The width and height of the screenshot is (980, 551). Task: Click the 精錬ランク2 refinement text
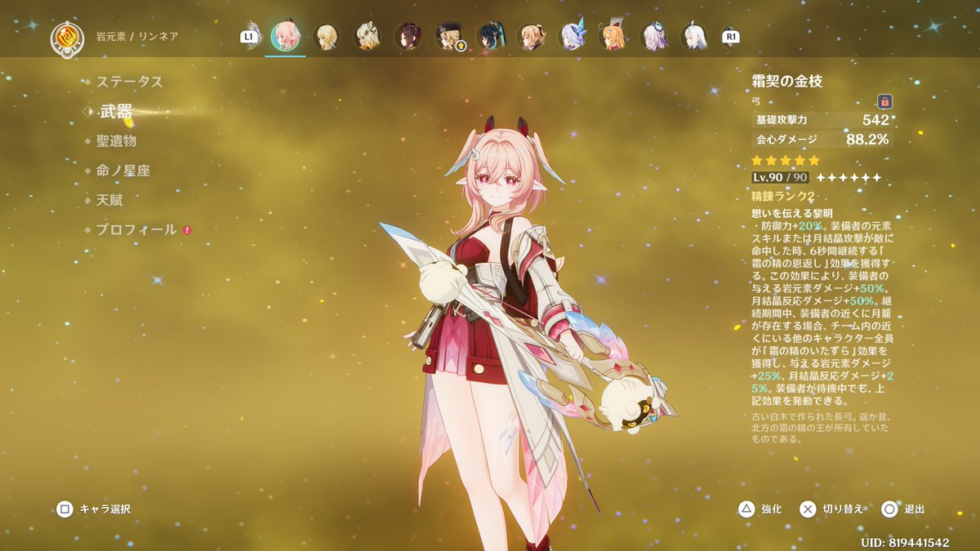pyautogui.click(x=783, y=196)
